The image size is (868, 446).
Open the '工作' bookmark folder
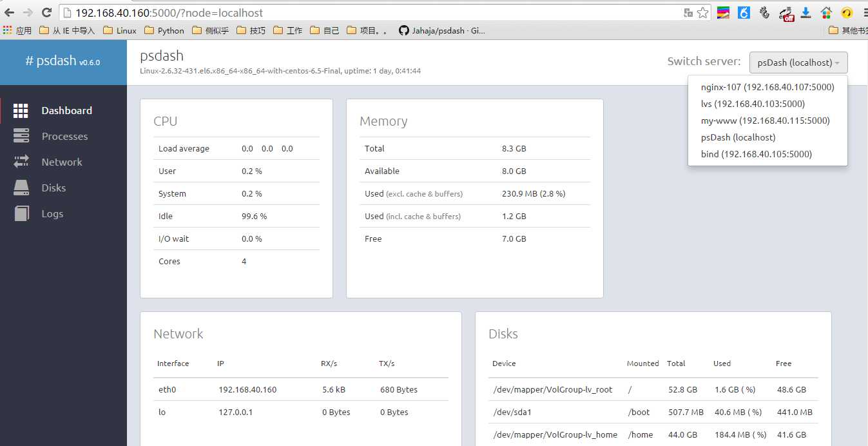point(288,30)
